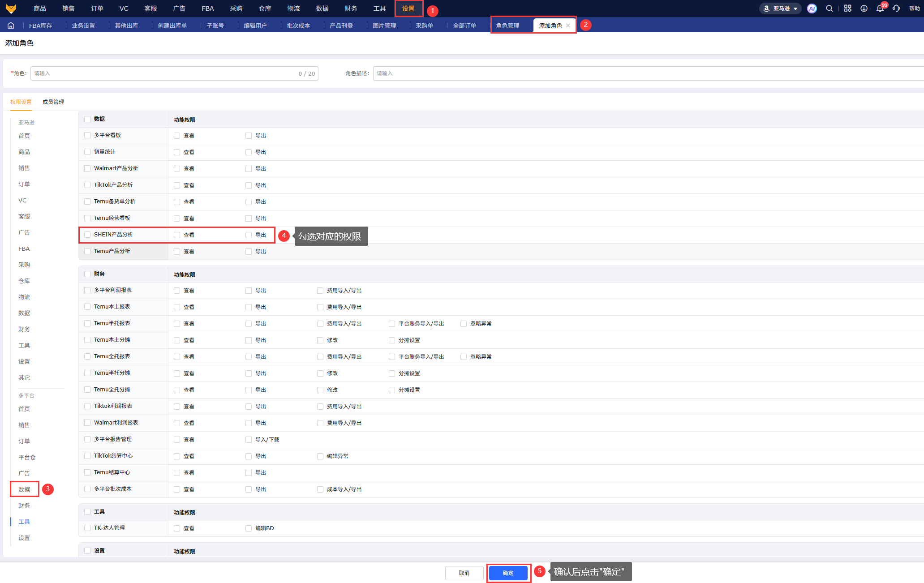924x583 pixels.
Task: Switch to the 成员管理 tab
Action: coord(53,102)
